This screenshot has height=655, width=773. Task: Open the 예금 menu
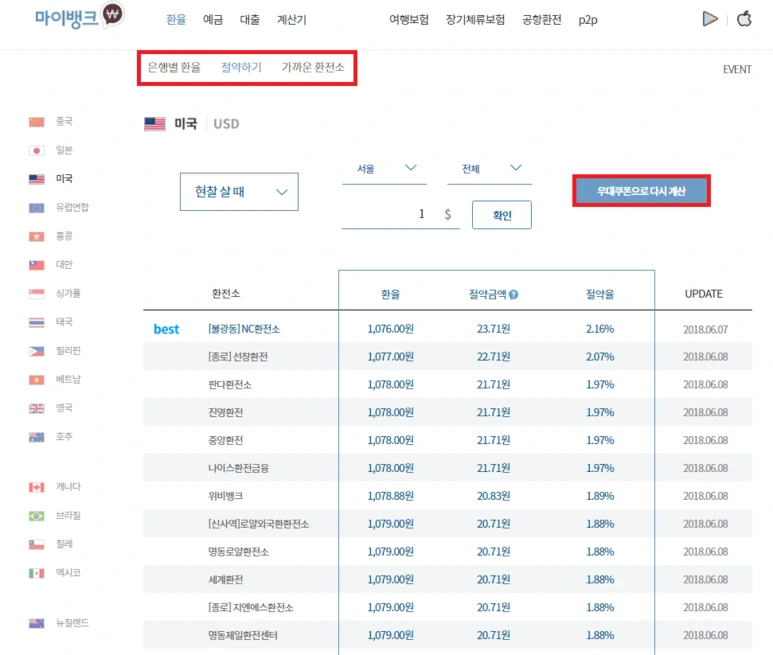[213, 20]
